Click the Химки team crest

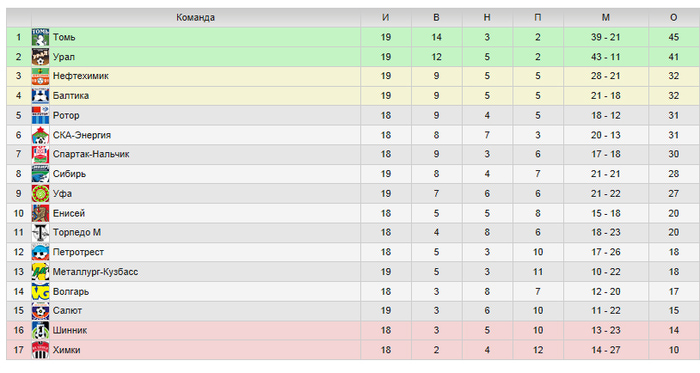(x=40, y=350)
